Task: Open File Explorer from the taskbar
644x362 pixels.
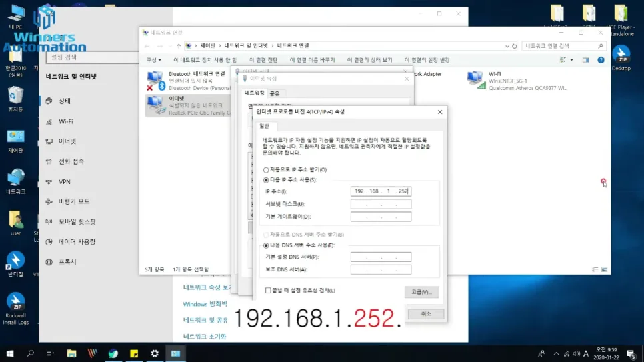Action: (x=71, y=353)
